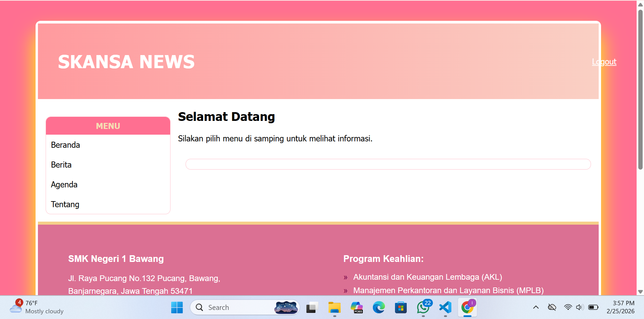
Task: Click the Chrome taskbar icon
Action: [x=467, y=307]
